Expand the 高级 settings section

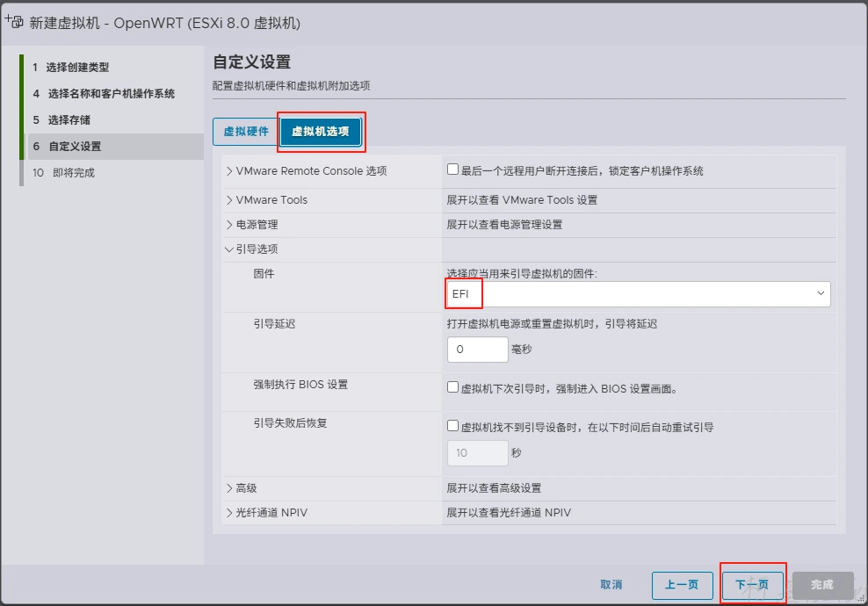pos(230,488)
